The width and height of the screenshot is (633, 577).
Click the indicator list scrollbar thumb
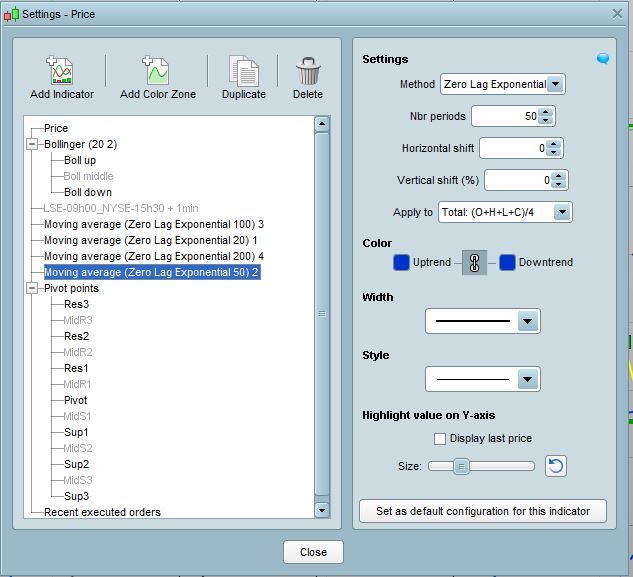point(322,314)
